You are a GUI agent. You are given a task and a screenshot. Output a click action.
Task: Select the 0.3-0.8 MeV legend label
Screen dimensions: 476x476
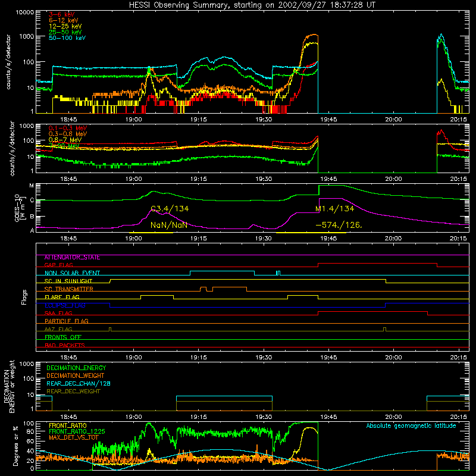tap(68, 134)
